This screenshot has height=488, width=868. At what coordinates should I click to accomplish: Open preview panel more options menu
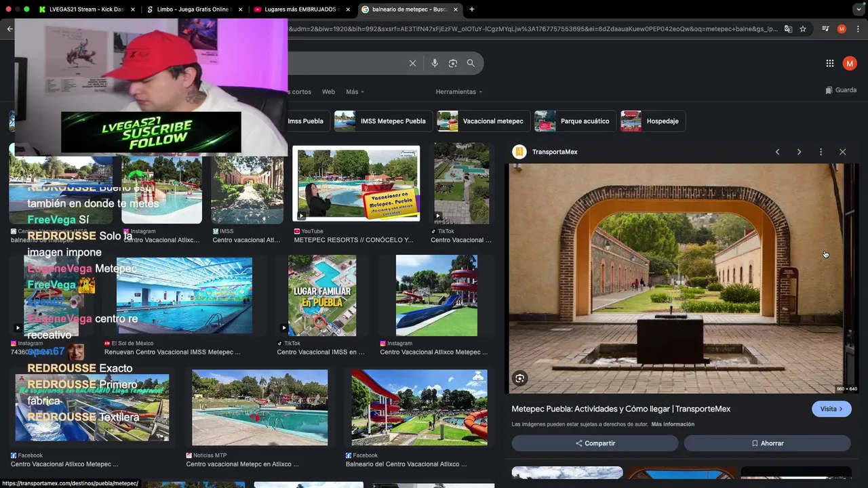[821, 152]
